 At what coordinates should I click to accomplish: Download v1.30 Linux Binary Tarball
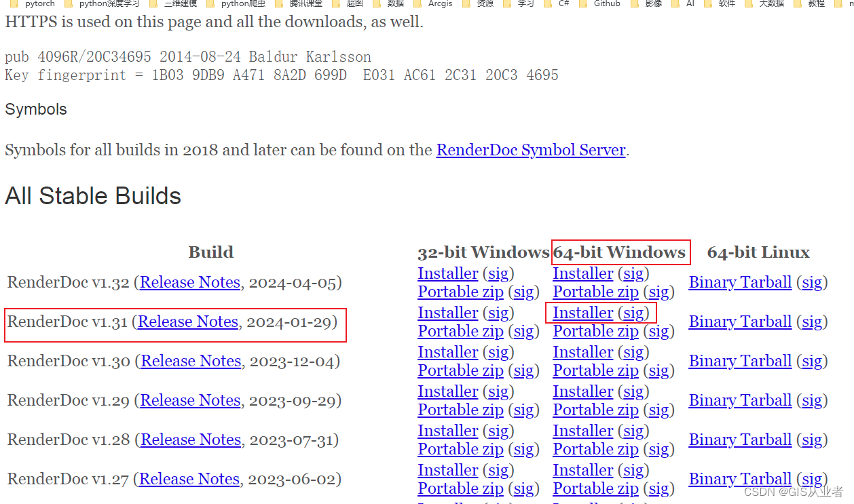pos(740,361)
